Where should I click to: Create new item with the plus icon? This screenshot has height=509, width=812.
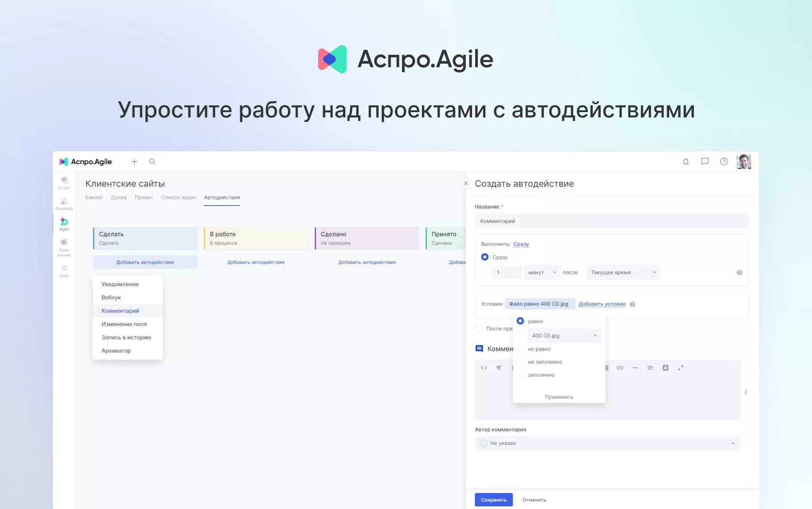[x=134, y=161]
